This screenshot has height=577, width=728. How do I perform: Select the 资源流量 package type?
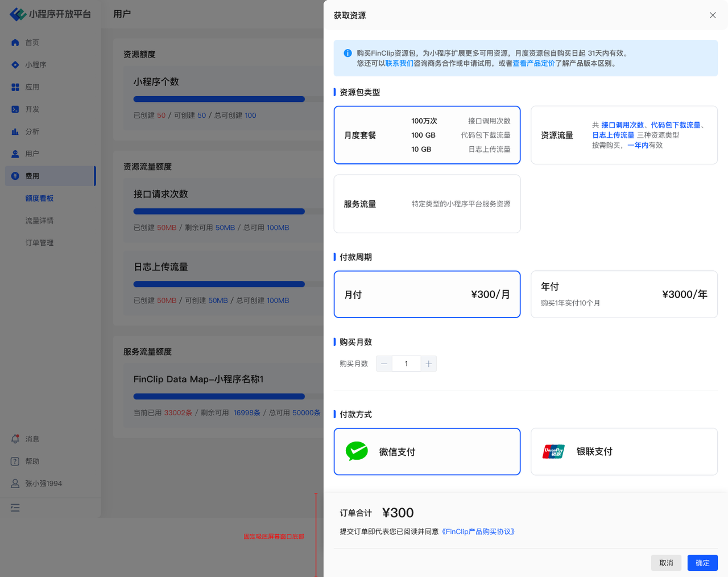pyautogui.click(x=624, y=135)
